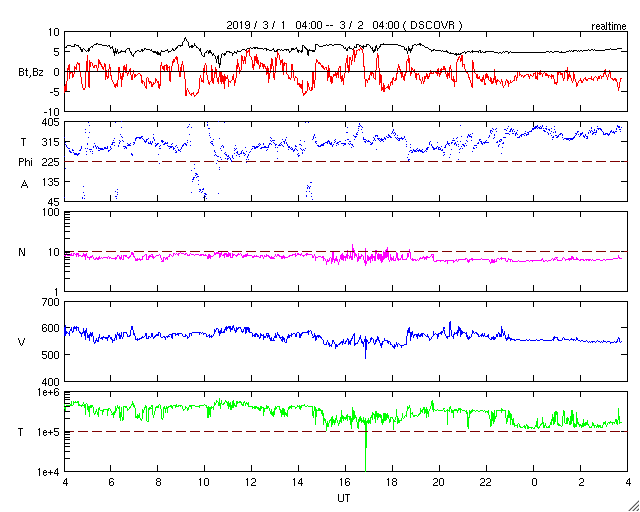This screenshot has height=512, width=640.
Task: Click the 100 tick on N axis
Action: coord(51,212)
